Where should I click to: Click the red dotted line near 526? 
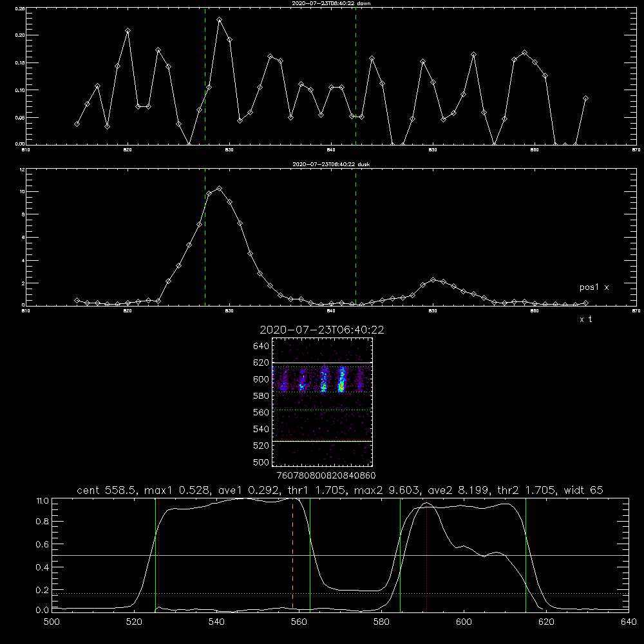(158, 554)
